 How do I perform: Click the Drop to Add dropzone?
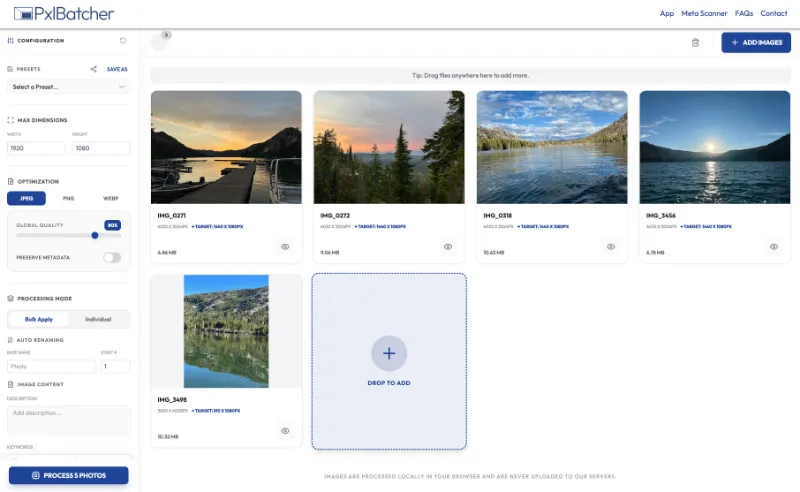point(389,361)
